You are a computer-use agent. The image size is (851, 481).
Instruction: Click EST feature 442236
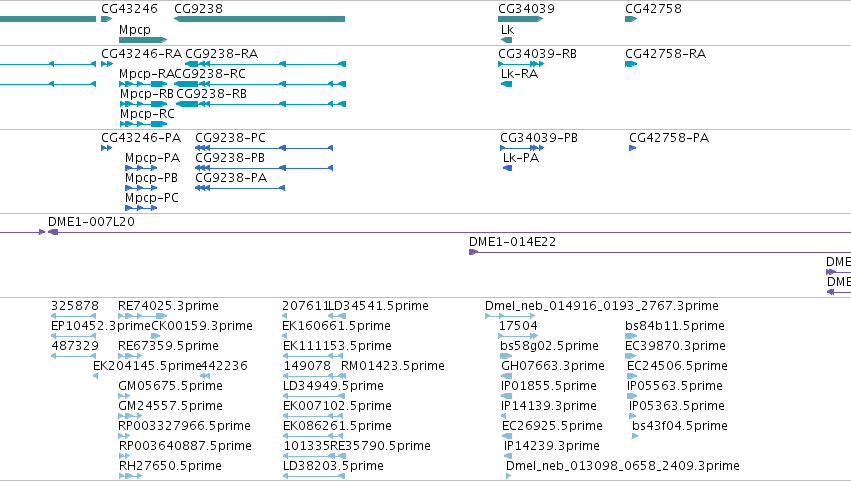224,366
